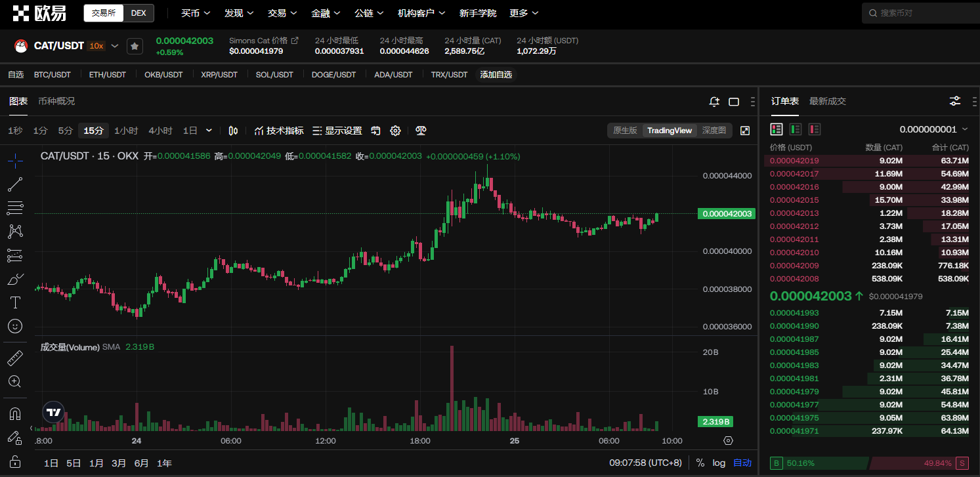Select the text annotation tool
980x477 pixels.
(15, 302)
